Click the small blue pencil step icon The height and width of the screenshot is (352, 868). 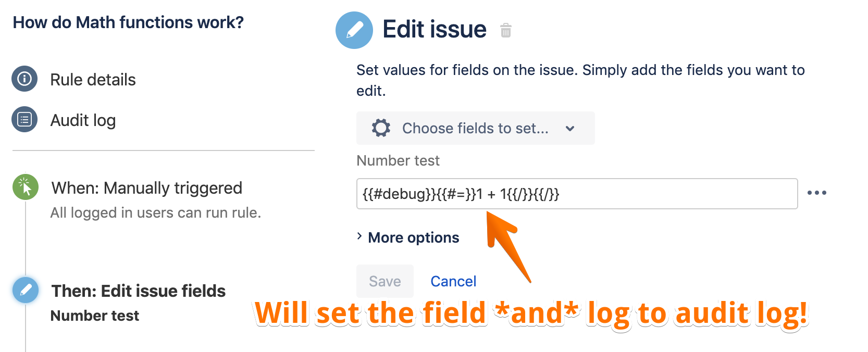pyautogui.click(x=25, y=290)
